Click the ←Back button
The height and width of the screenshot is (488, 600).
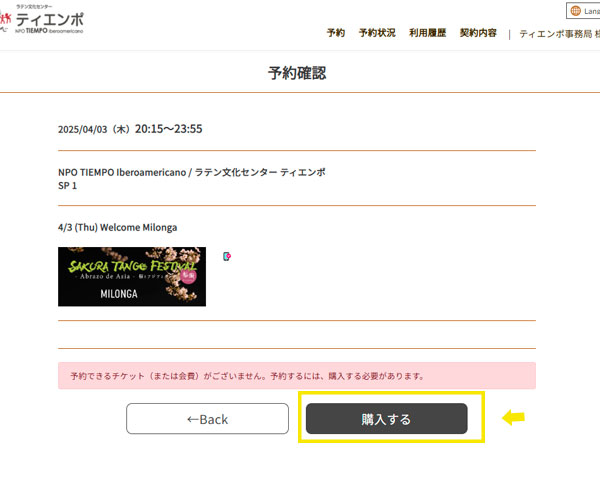pos(207,419)
